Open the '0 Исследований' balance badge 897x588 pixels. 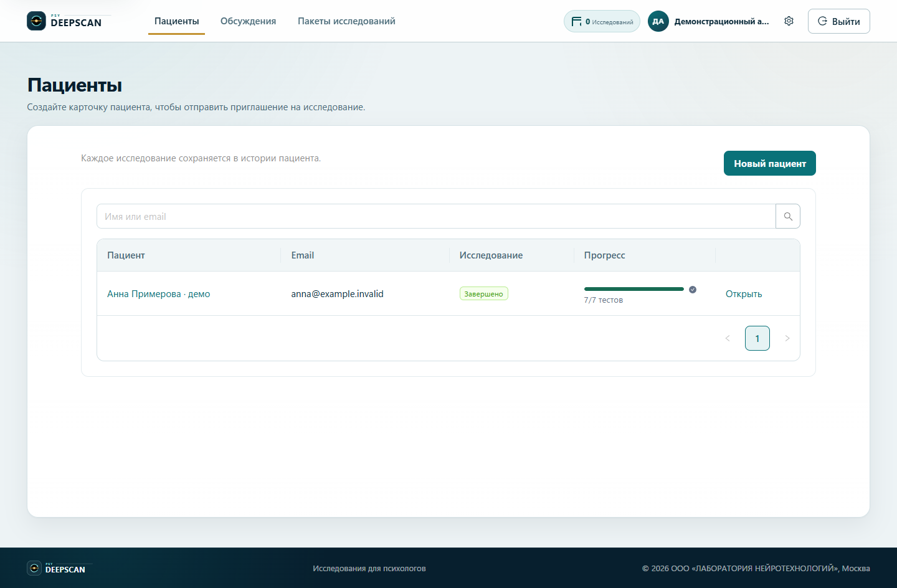tap(602, 21)
